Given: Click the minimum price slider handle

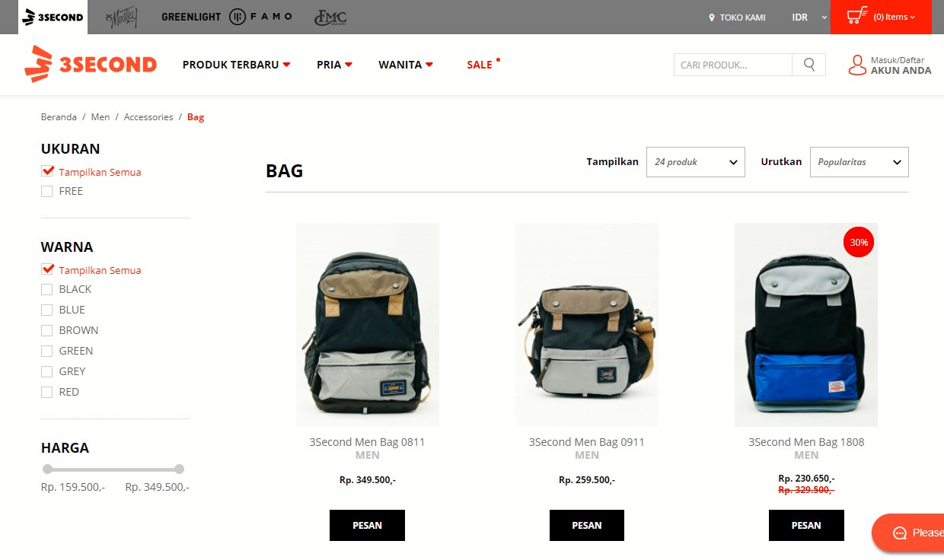Looking at the screenshot, I should coord(47,469).
